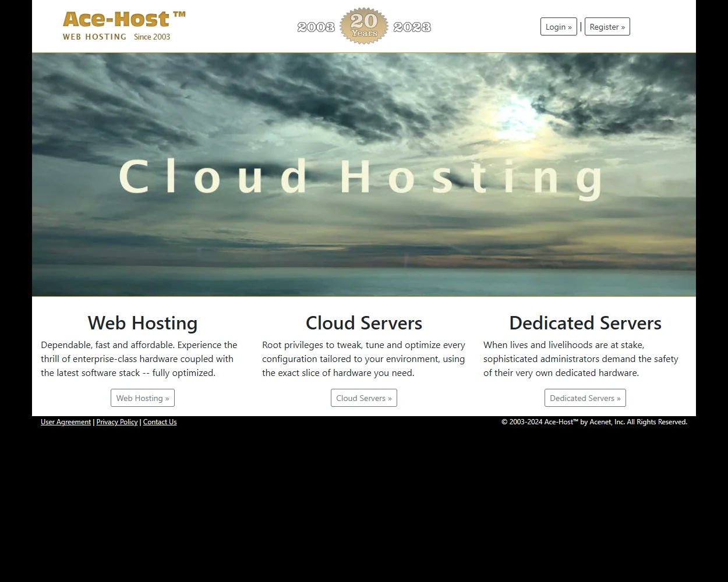Open the Login page
This screenshot has height=582, width=728.
point(558,26)
